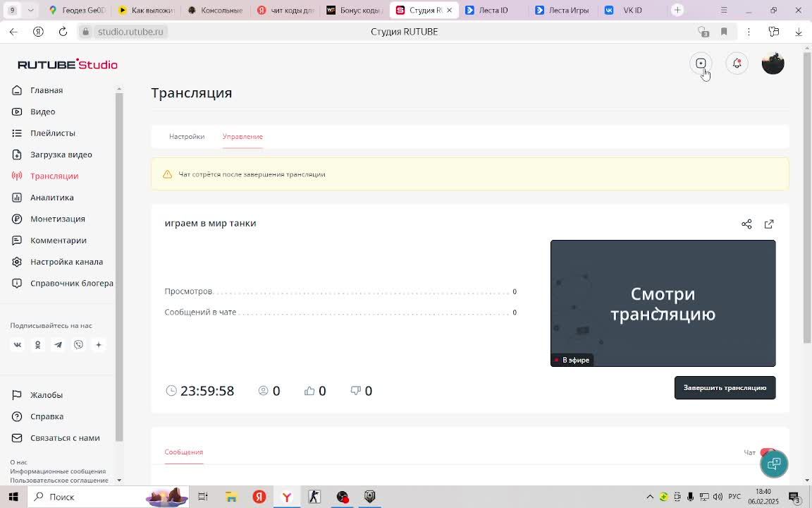The image size is (812, 508).
Task: Expand the tab group dropdown arrow
Action: click(x=30, y=10)
